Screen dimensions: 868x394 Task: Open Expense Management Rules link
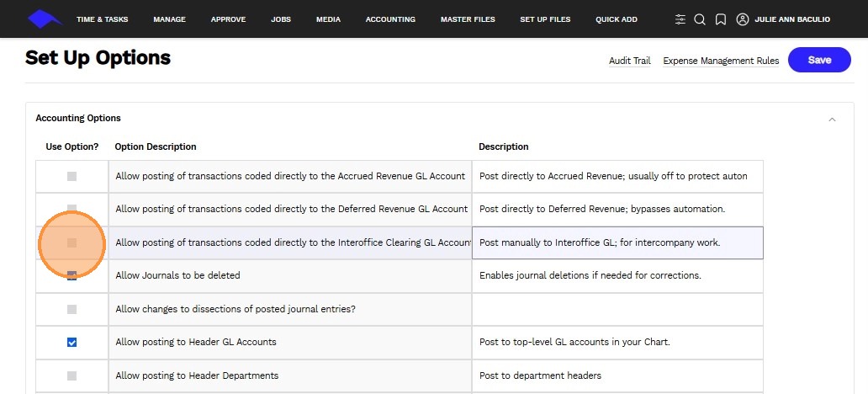(721, 61)
